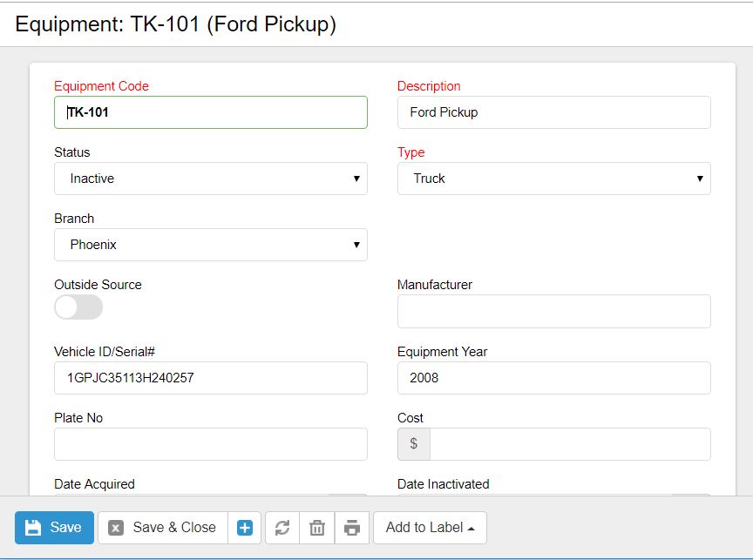Click the Save disk icon
Screen dimensions: 753x560
(32, 527)
